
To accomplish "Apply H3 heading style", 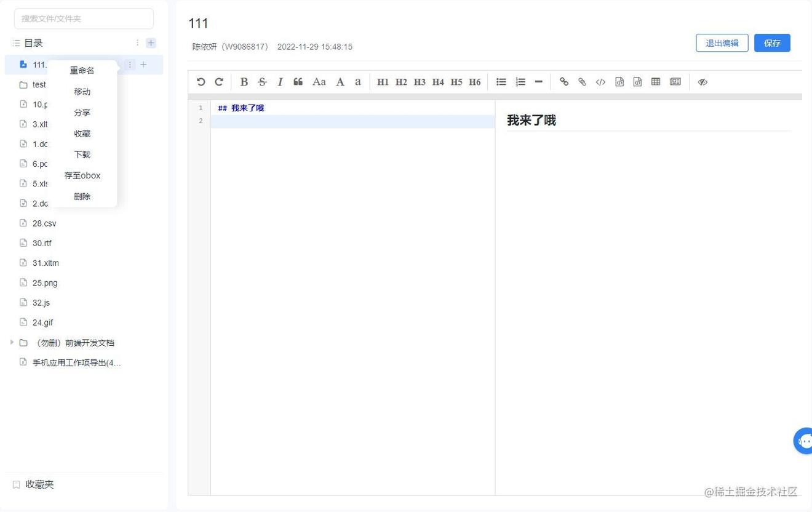I will point(420,82).
